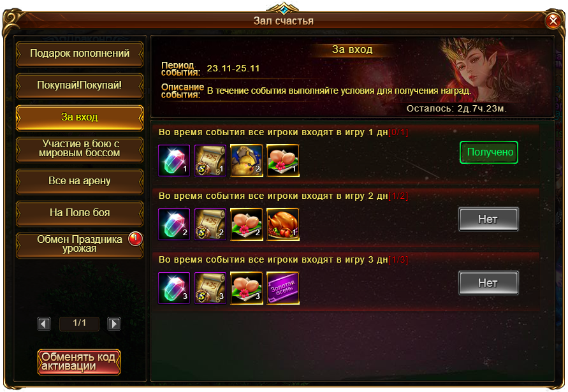Select the yellow chick reward icon
The image size is (568, 392).
246,161
